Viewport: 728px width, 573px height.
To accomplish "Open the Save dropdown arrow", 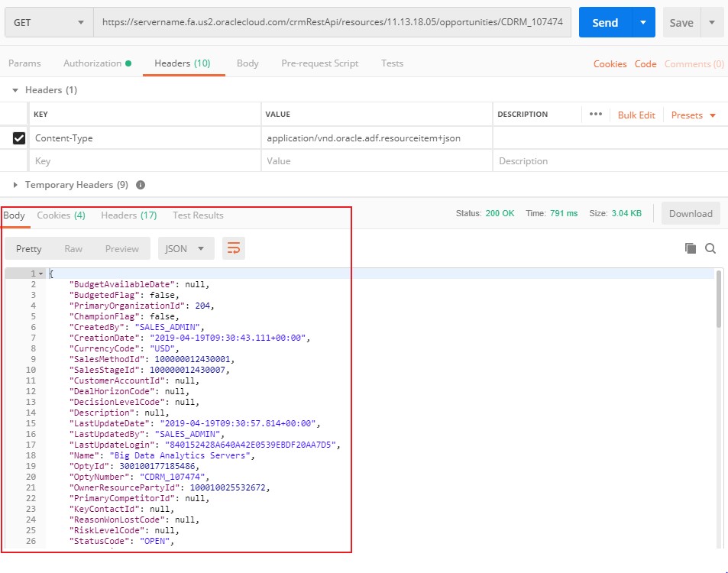I will pos(712,22).
